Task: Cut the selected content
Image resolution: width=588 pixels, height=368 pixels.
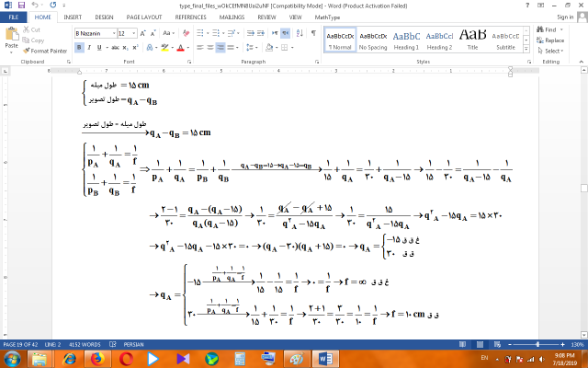Action: click(31, 29)
